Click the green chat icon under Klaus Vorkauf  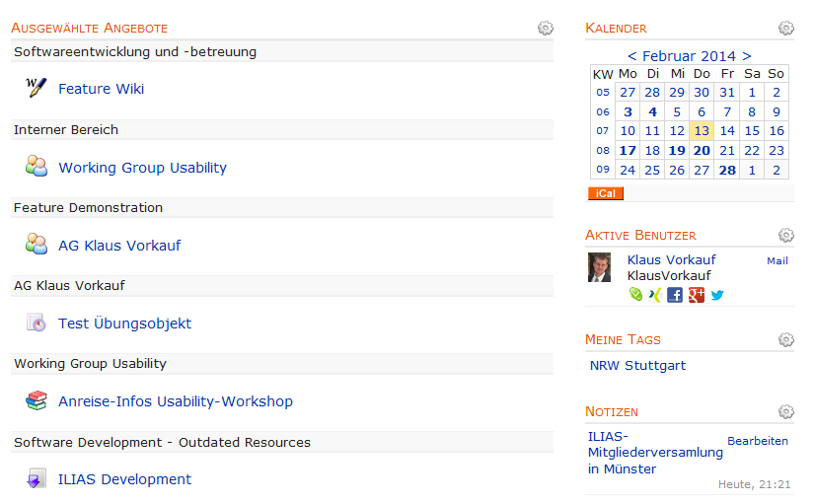pos(635,295)
